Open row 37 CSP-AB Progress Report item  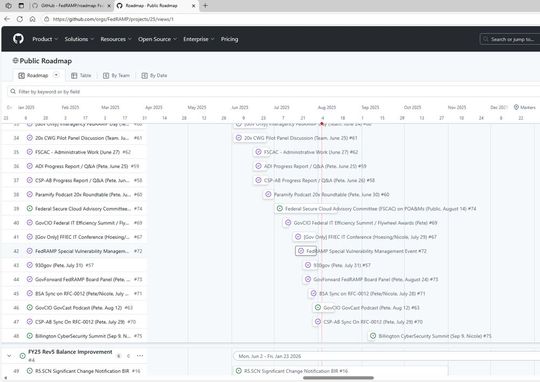pyautogui.click(x=83, y=180)
